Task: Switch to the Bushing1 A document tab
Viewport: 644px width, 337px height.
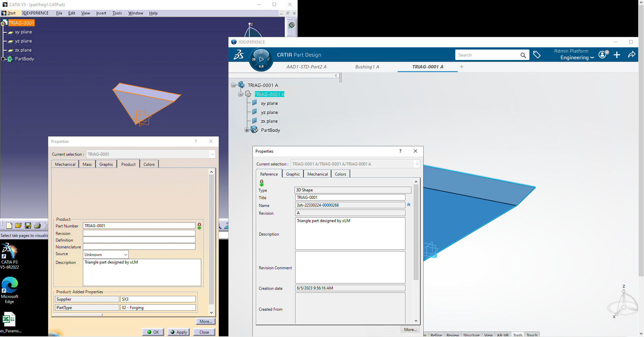Action: click(x=367, y=67)
